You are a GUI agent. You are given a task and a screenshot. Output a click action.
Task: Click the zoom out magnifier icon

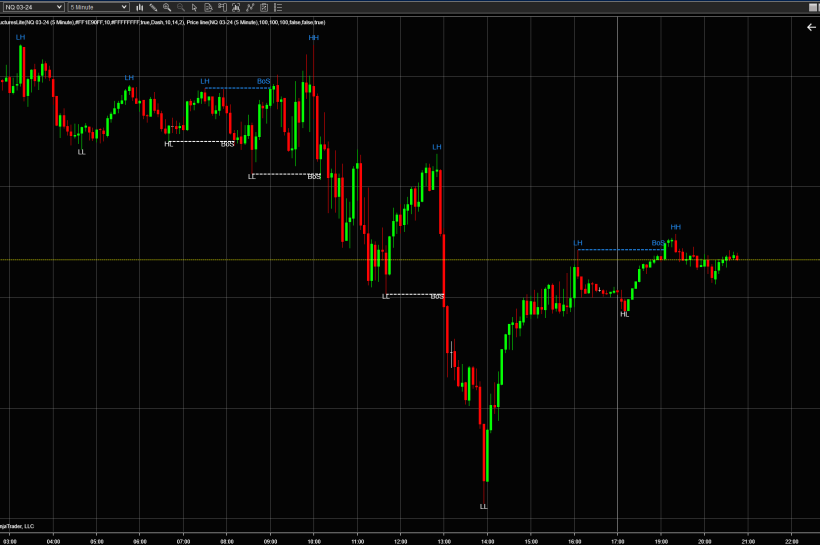[180, 7]
